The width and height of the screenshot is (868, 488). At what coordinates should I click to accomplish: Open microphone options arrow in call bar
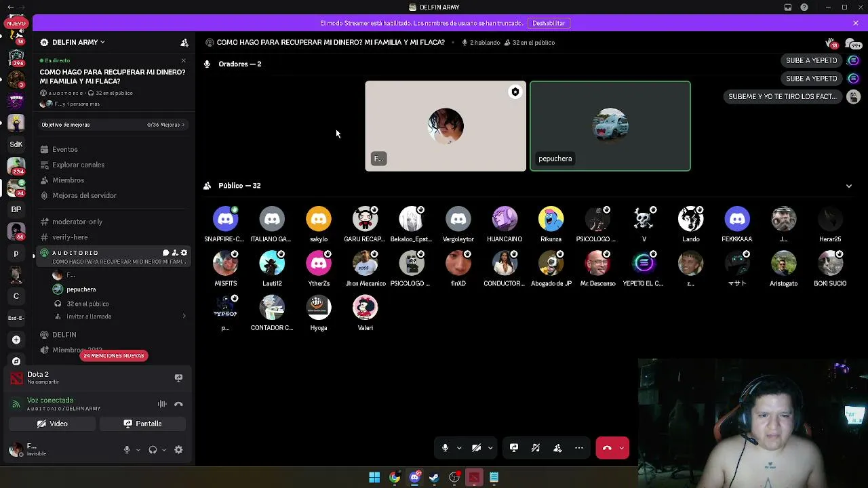coord(459,448)
